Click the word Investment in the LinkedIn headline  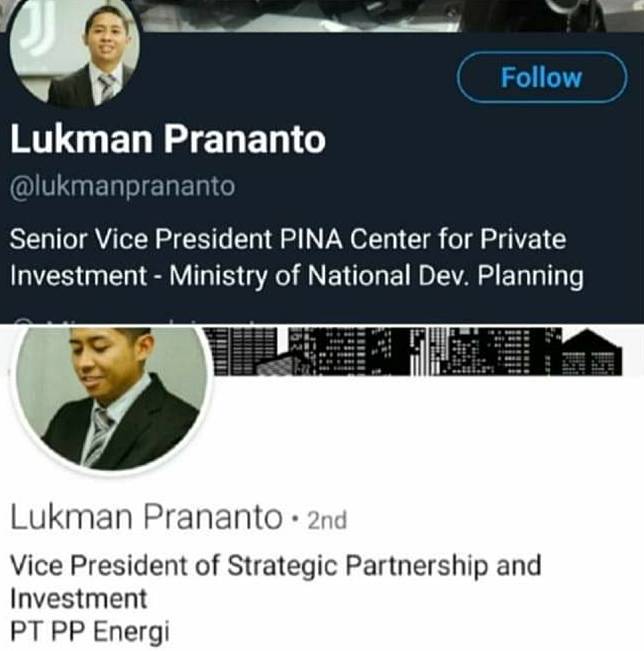click(78, 599)
